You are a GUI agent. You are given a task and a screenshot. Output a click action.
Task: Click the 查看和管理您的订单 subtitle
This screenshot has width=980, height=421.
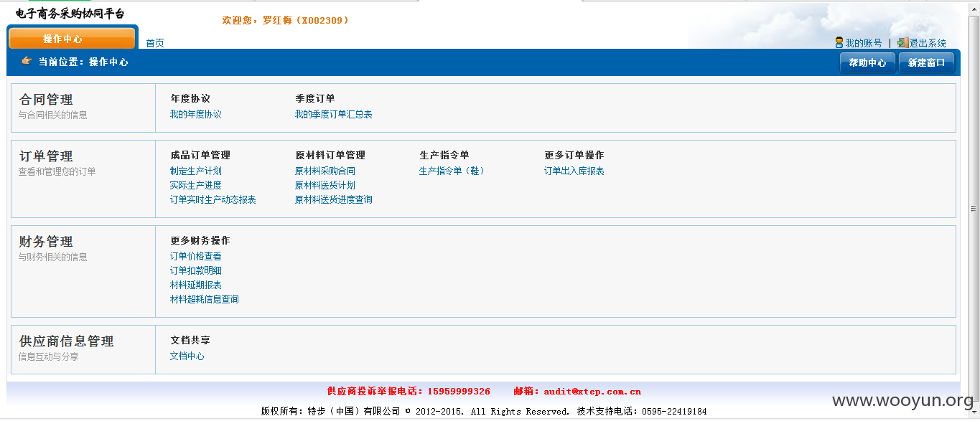pos(57,171)
